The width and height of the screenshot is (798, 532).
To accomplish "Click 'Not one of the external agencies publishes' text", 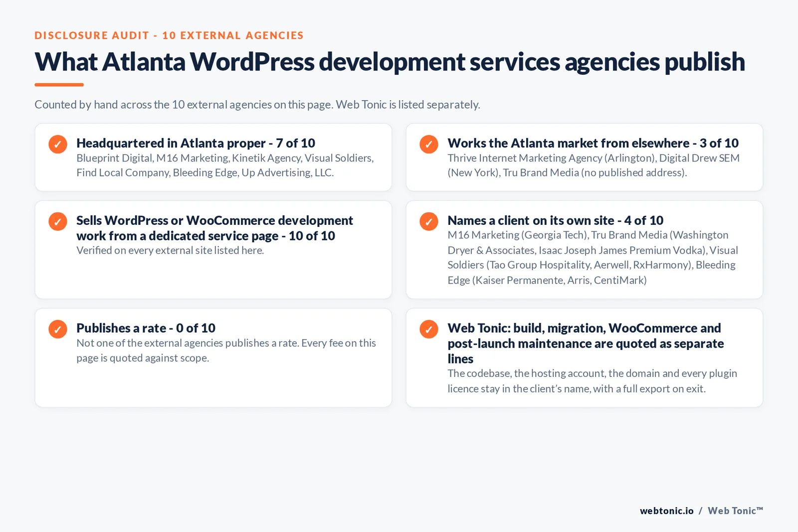I will pos(226,351).
